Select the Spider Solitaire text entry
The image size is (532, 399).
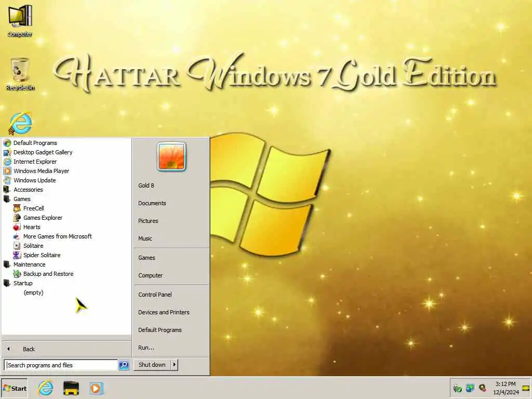[42, 255]
